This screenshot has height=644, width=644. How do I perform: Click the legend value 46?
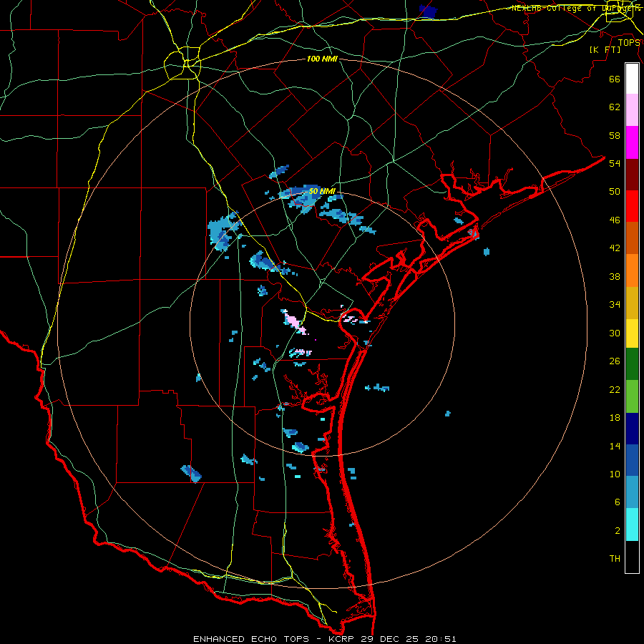[615, 220]
